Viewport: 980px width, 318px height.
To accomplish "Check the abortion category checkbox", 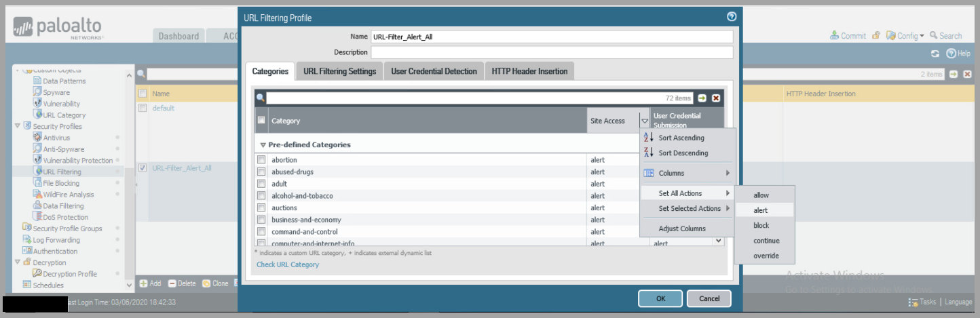I will tap(261, 160).
